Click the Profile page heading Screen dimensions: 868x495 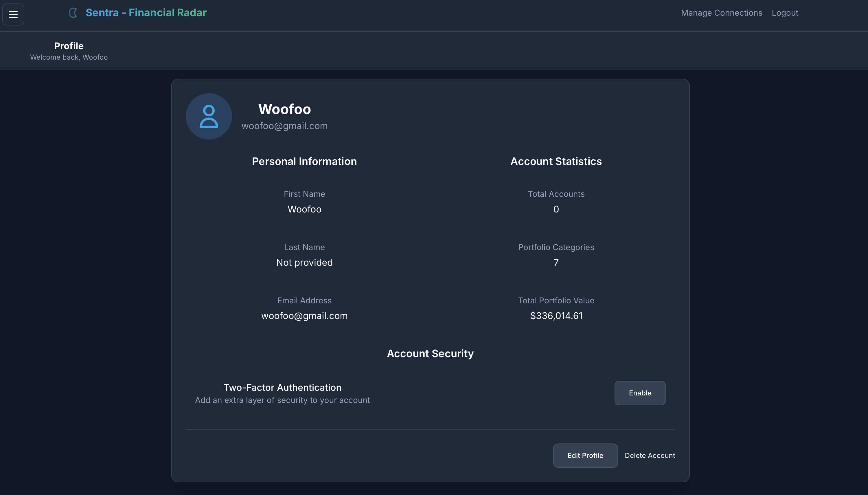point(69,45)
